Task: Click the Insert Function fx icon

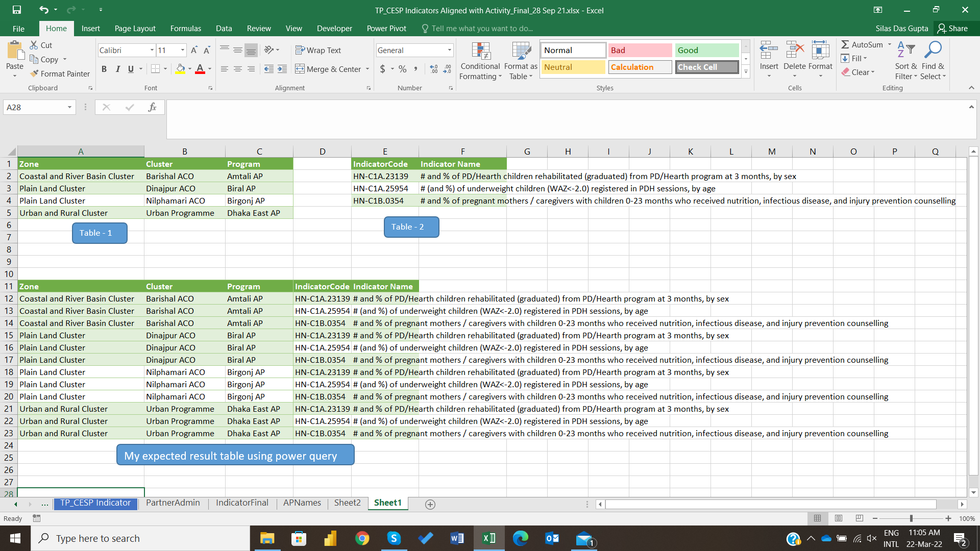Action: [152, 107]
